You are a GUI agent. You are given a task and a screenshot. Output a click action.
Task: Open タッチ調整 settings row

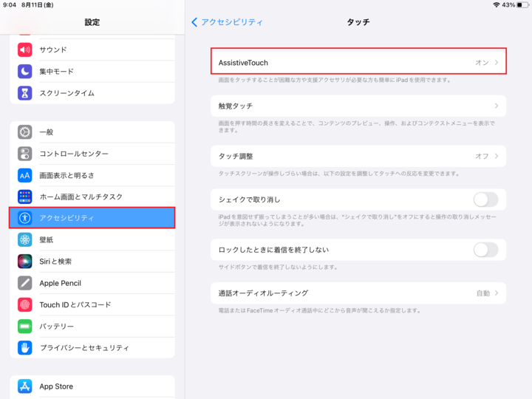[358, 156]
